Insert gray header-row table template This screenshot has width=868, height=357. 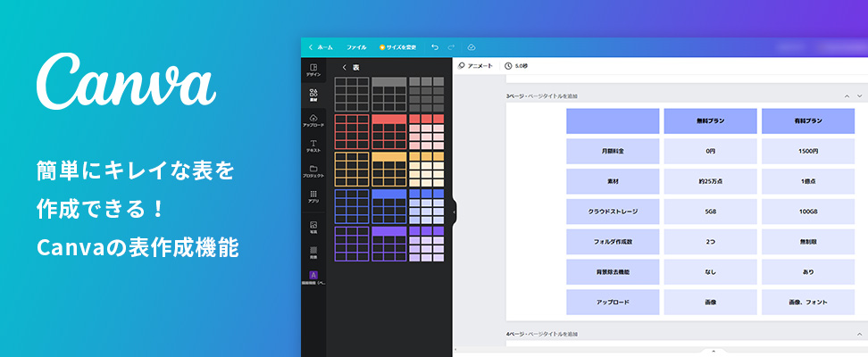(388, 95)
